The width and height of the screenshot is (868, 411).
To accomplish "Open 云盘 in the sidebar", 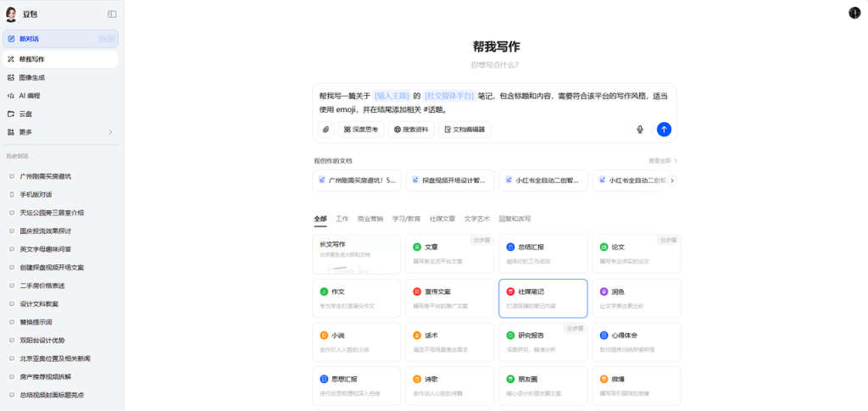I will [x=60, y=114].
